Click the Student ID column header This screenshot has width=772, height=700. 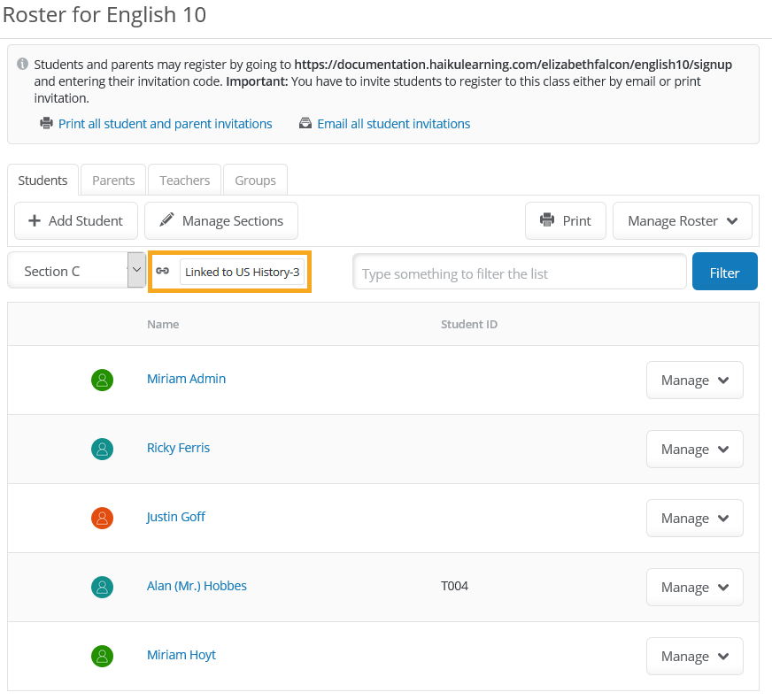click(x=468, y=324)
